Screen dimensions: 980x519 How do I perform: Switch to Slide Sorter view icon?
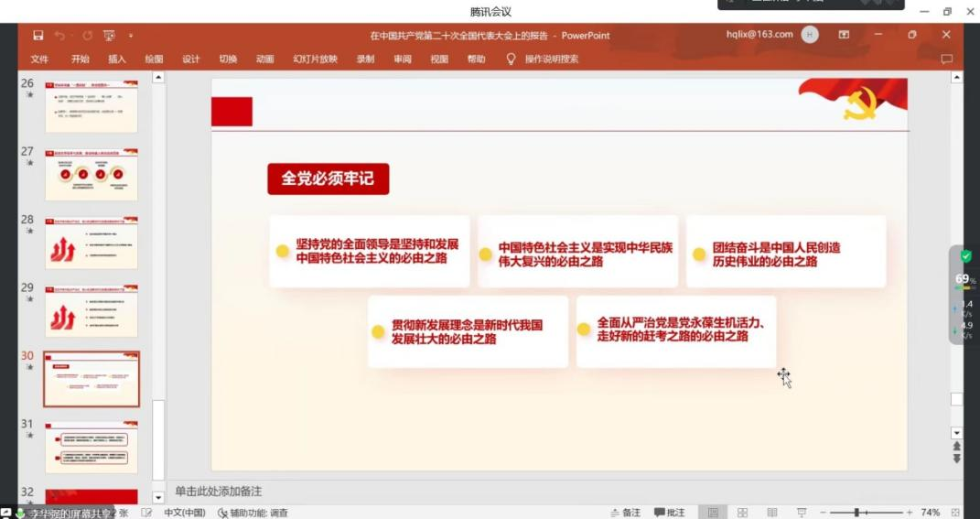[x=742, y=513]
